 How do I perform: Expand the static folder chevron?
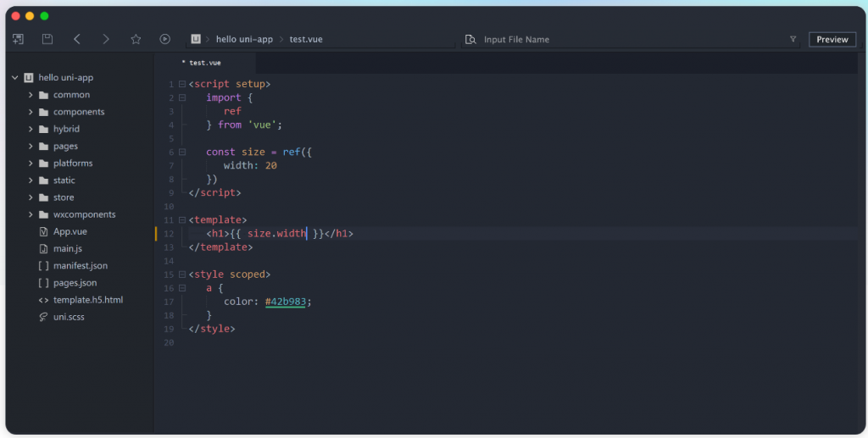pyautogui.click(x=31, y=180)
